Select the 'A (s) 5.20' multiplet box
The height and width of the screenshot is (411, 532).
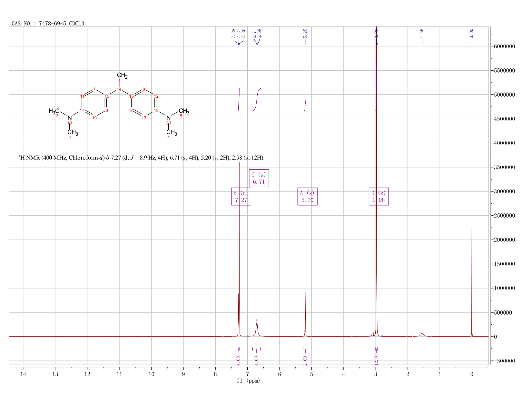[307, 196]
